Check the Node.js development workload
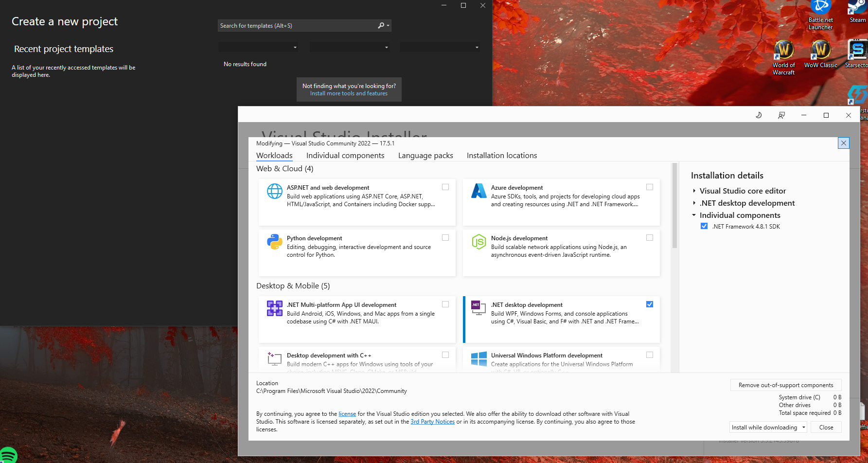The width and height of the screenshot is (868, 463). 650,238
